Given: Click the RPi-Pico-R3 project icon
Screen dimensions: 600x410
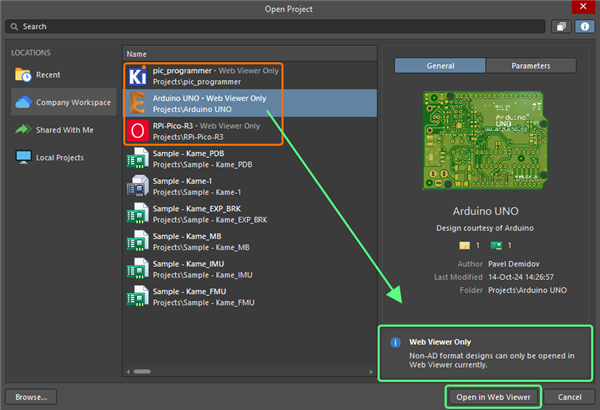Looking at the screenshot, I should pos(138,131).
